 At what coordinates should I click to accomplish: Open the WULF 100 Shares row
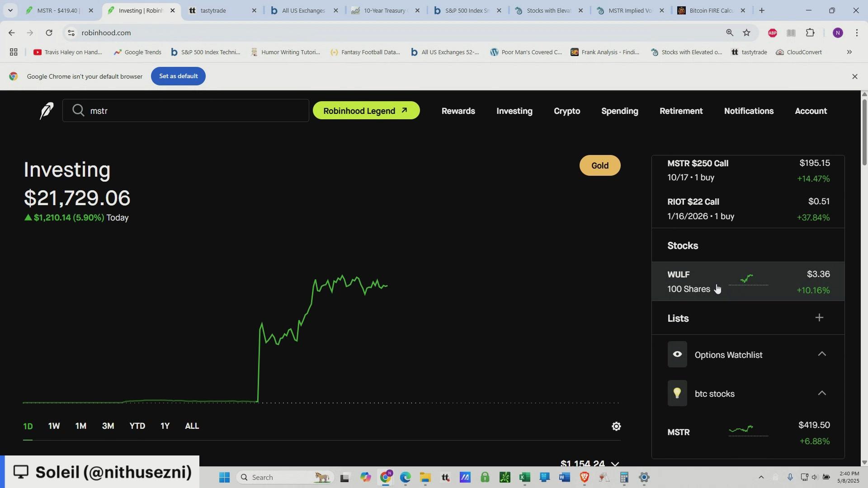pos(748,282)
